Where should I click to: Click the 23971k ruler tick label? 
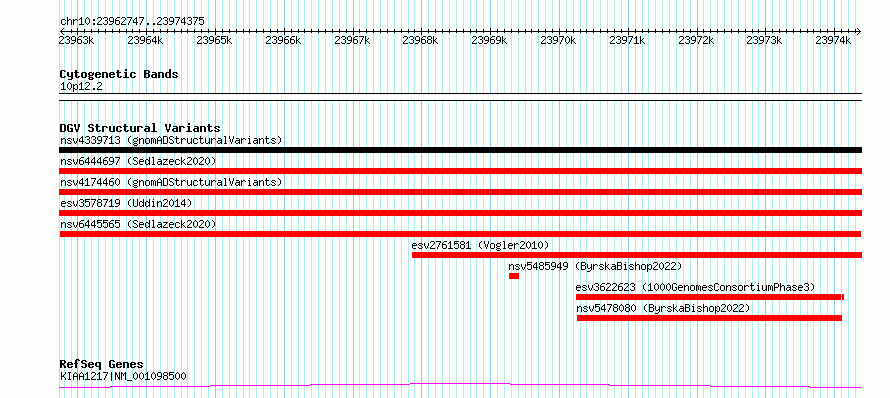coord(627,40)
